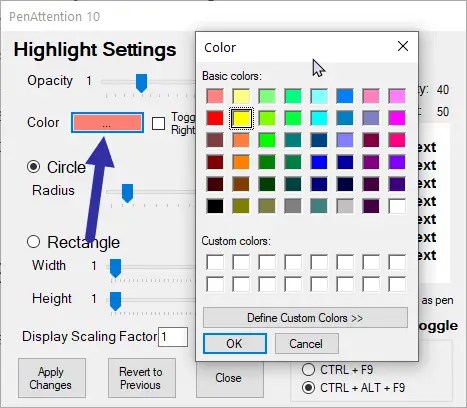This screenshot has width=467, height=408.
Task: Pick the medium gray swatch in last row
Action: (x=293, y=206)
